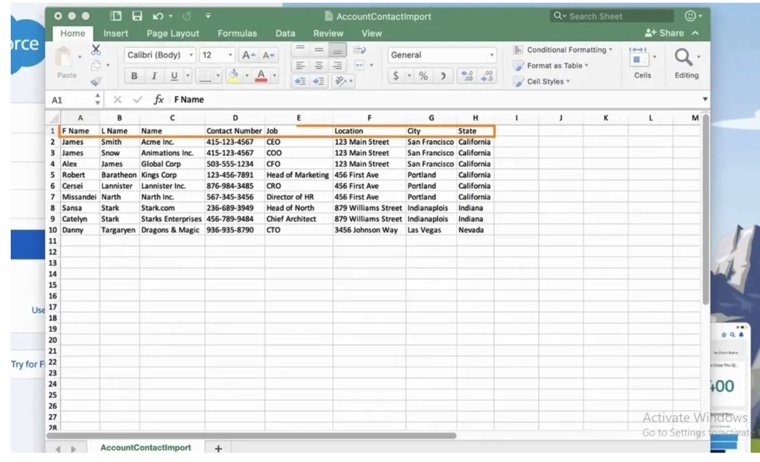Click the Share button

[664, 33]
